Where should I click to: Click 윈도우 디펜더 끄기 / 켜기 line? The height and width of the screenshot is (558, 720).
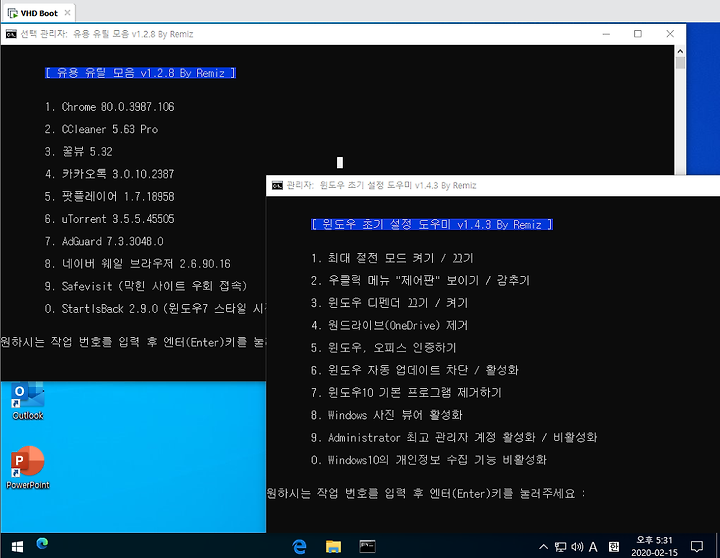389,303
